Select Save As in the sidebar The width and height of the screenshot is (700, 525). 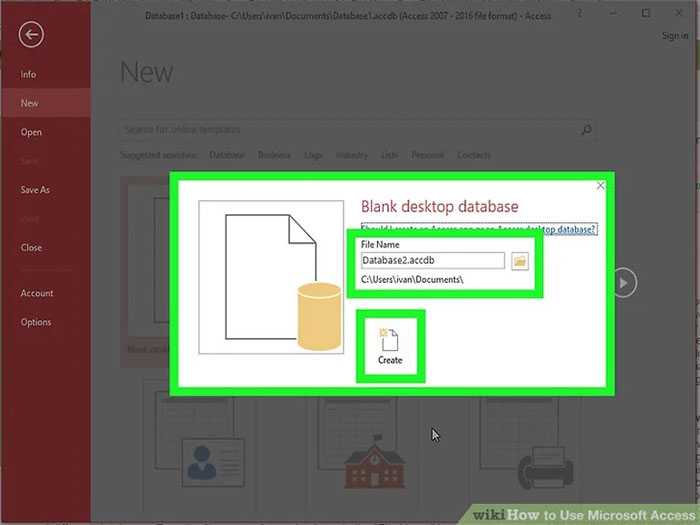point(35,190)
